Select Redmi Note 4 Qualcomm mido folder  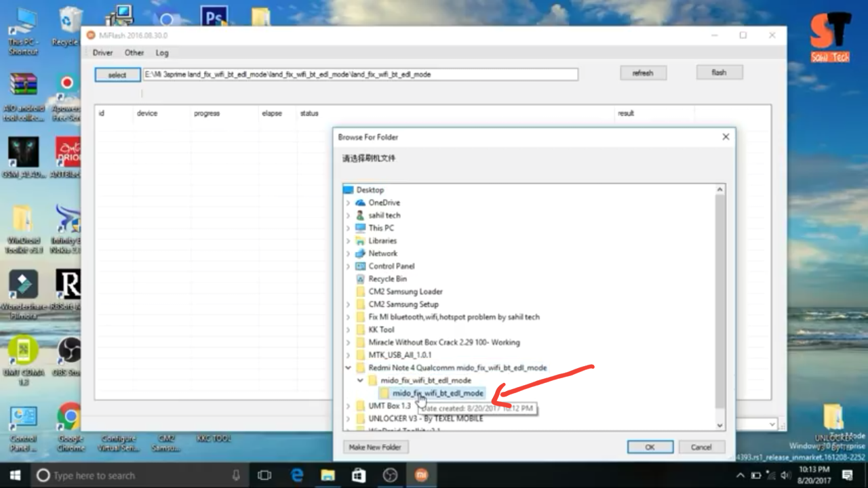click(457, 368)
